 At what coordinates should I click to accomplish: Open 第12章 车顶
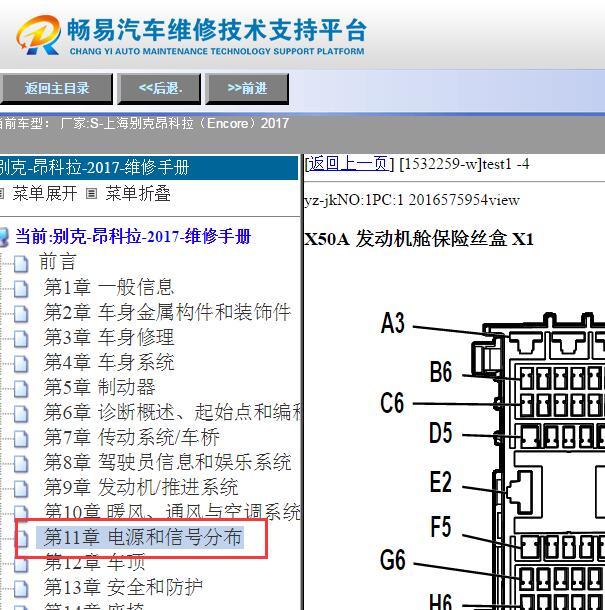point(95,562)
